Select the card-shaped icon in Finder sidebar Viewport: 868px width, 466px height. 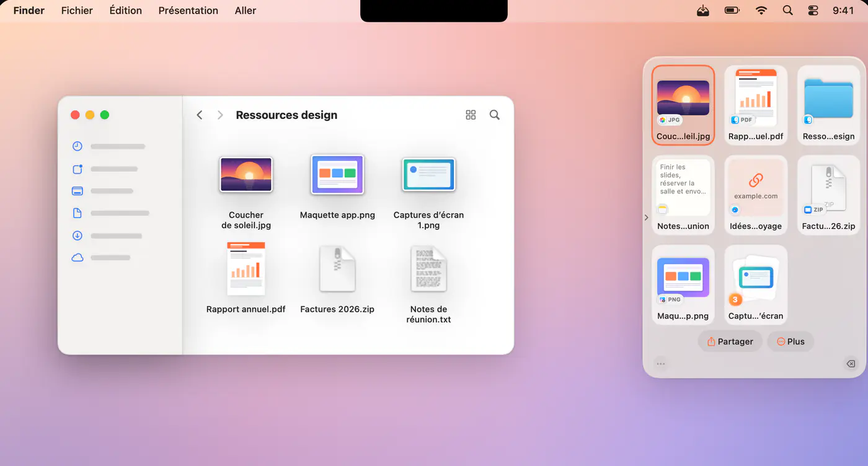pos(77,191)
